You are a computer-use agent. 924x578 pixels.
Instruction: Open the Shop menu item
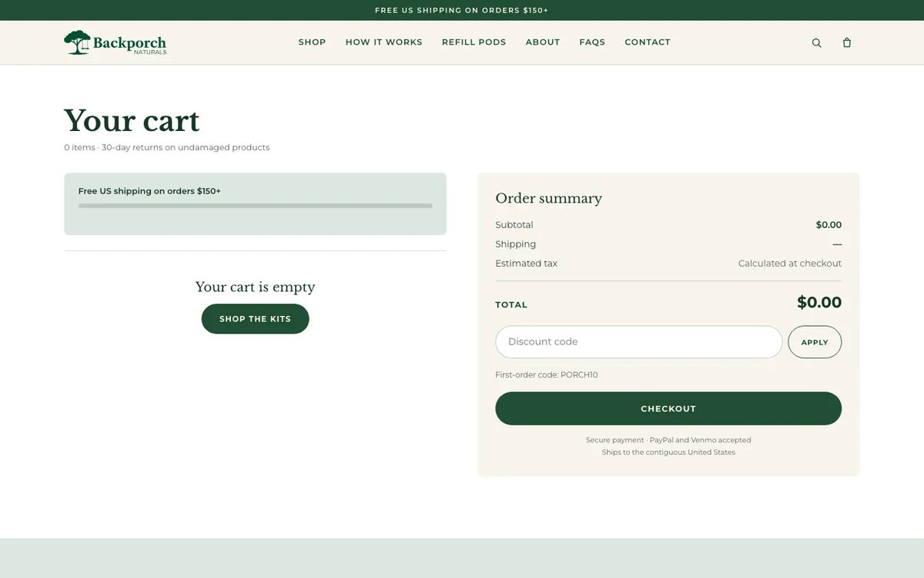(312, 42)
